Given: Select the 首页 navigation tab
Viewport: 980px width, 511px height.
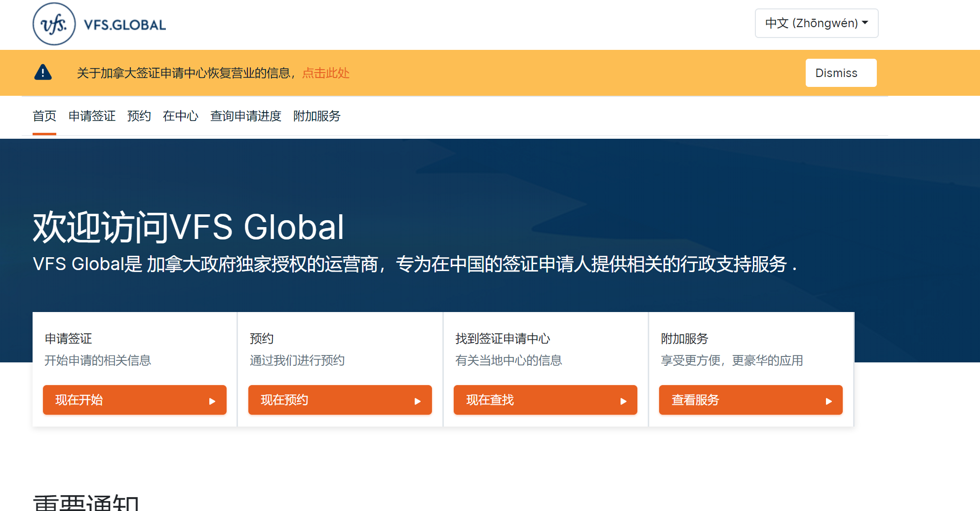Looking at the screenshot, I should coord(44,116).
